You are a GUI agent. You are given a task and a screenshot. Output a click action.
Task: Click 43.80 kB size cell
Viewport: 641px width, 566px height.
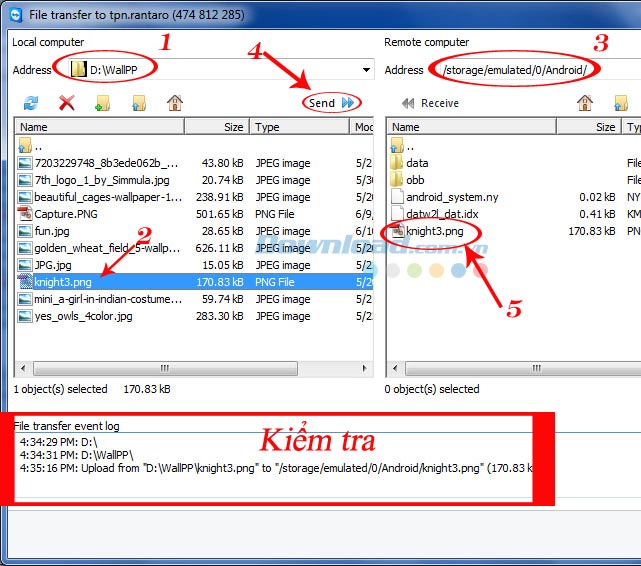click(222, 163)
